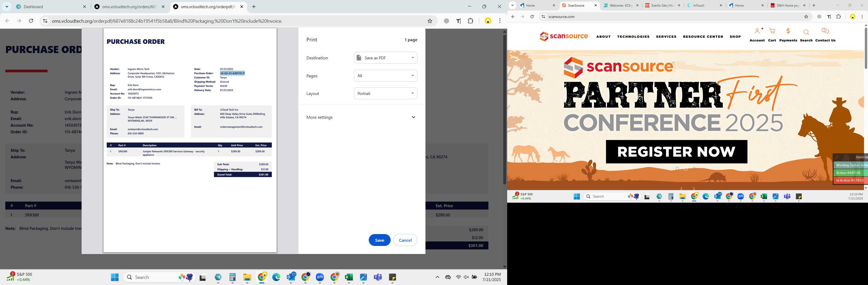Click the main taskbar Search box beside system tray
Viewport: 868px width, 285px height.
[x=159, y=277]
